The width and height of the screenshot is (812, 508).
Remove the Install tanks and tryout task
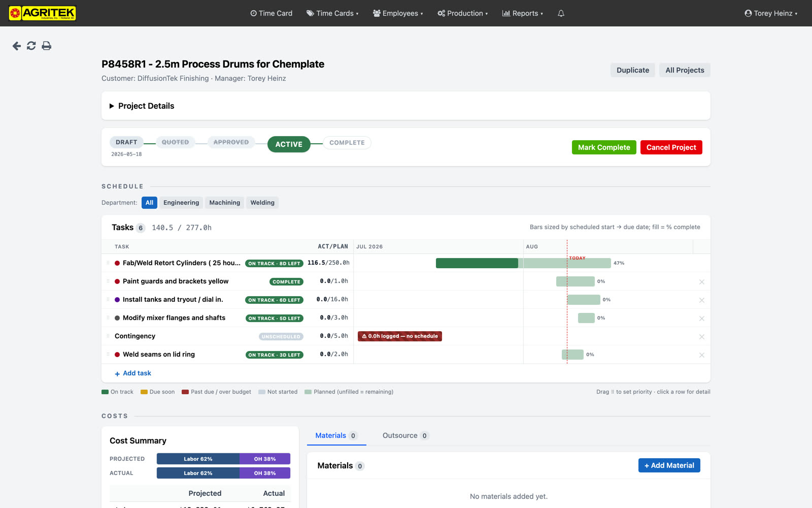click(x=702, y=300)
